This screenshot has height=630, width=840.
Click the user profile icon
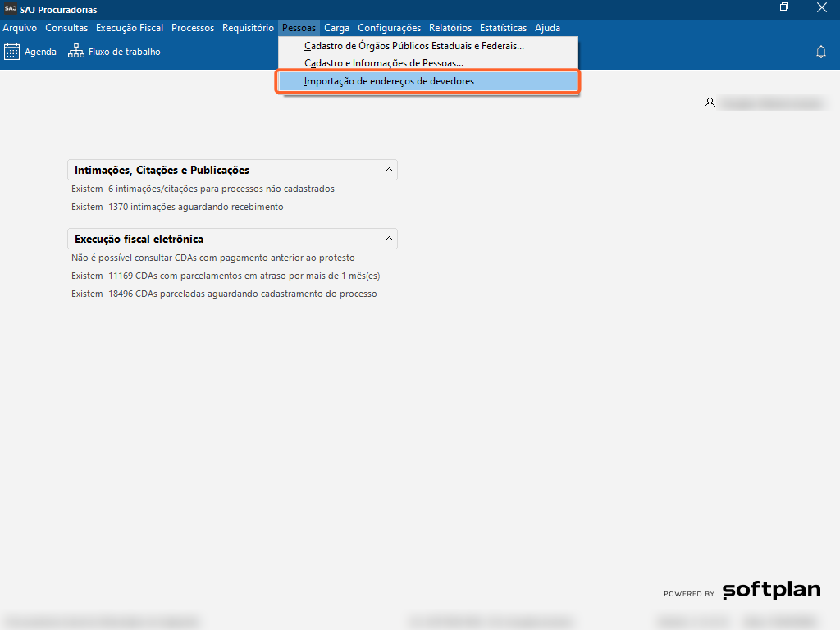tap(710, 103)
